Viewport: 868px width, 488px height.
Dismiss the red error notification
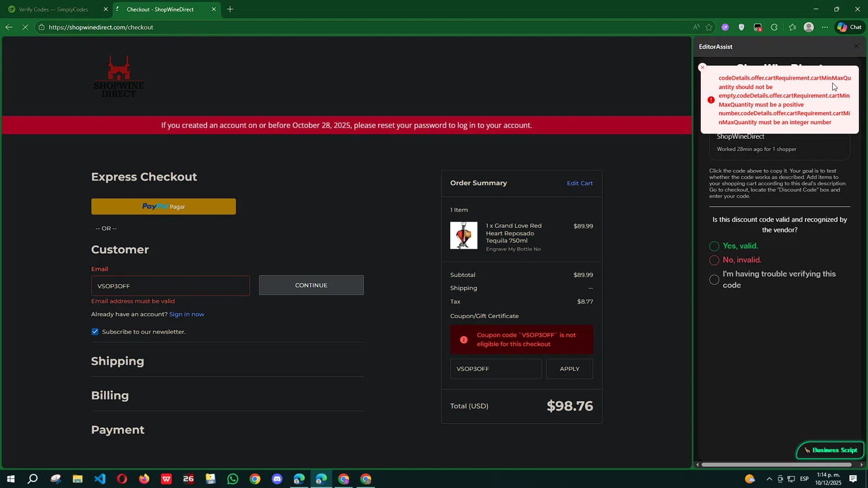pos(703,68)
